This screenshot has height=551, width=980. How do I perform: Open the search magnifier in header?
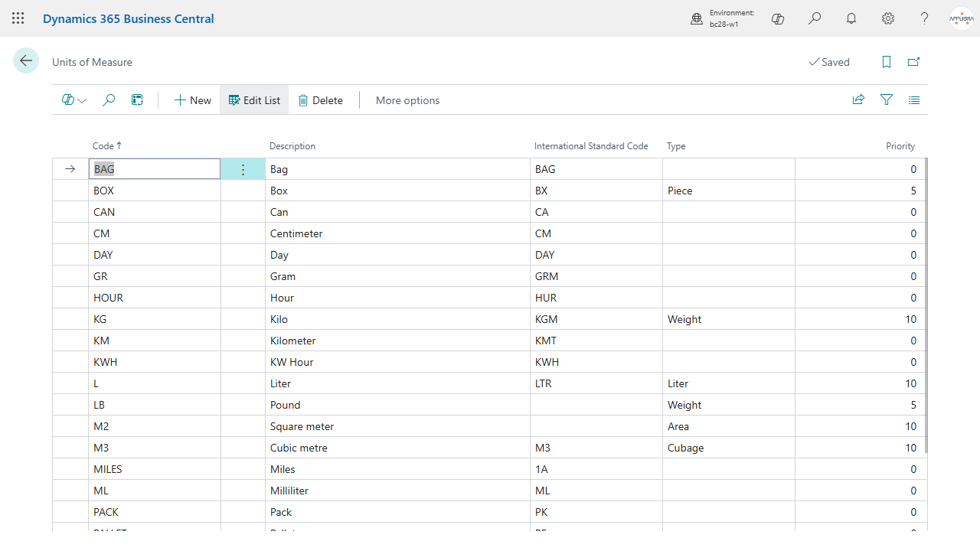(x=815, y=18)
